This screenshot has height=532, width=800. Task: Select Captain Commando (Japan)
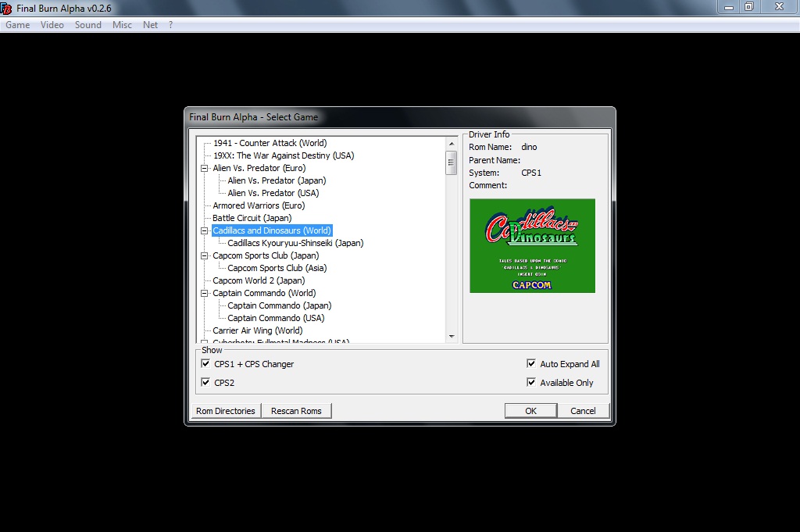pos(280,305)
